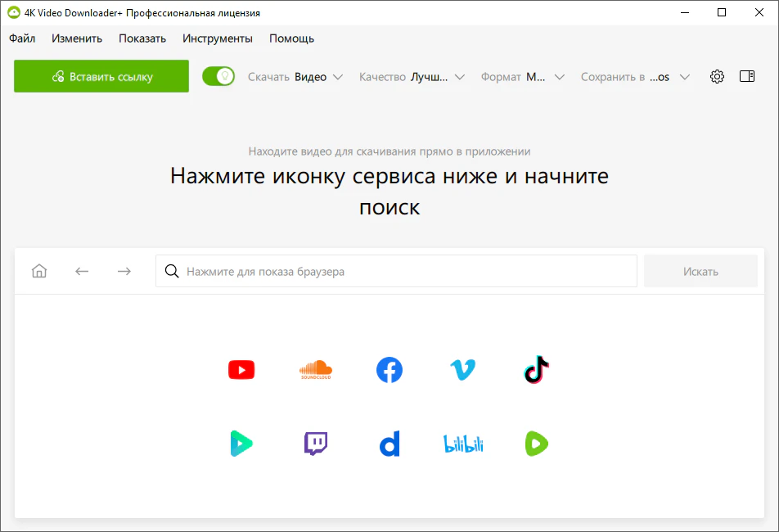Open TikTok in the built-in browser
Screen dimensions: 779x532
click(537, 369)
